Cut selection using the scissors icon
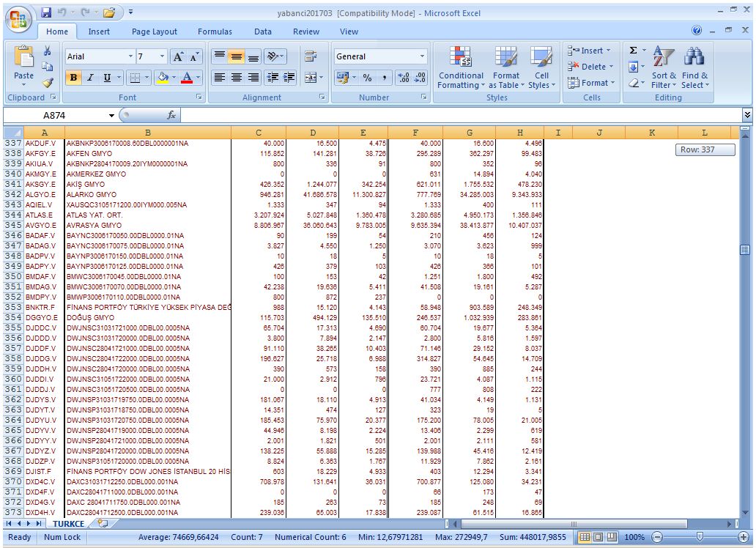The width and height of the screenshot is (756, 548). [x=47, y=51]
